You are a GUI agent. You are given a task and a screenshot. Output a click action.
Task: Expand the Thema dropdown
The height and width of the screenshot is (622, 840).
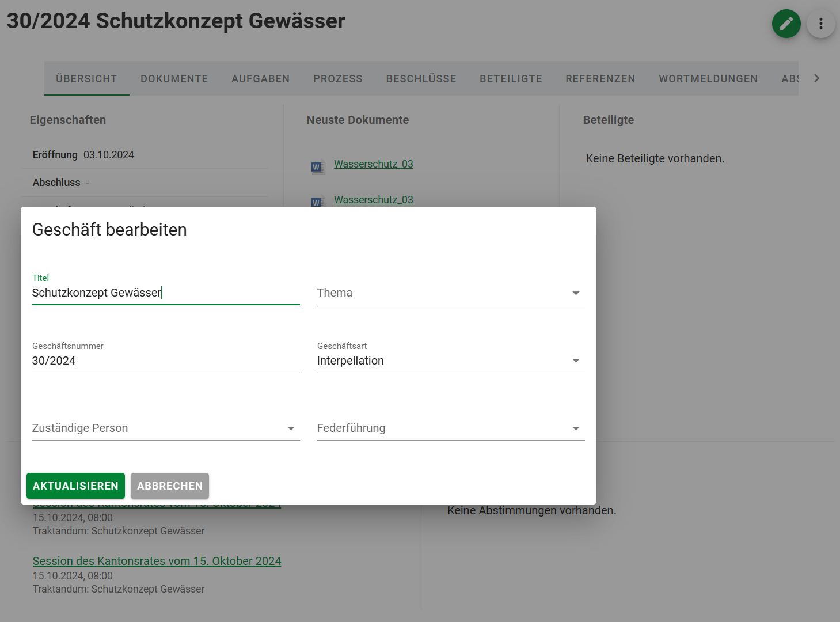tap(450, 293)
